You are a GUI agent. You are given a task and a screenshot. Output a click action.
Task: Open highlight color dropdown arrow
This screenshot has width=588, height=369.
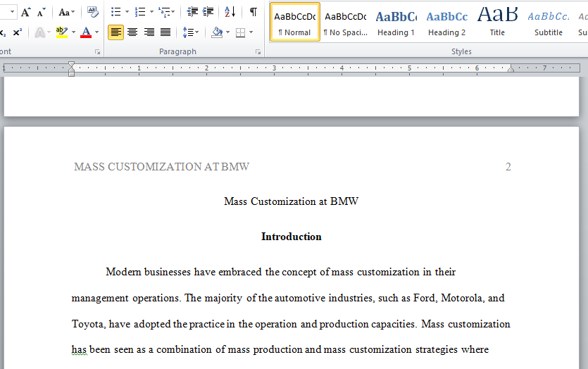pos(73,32)
